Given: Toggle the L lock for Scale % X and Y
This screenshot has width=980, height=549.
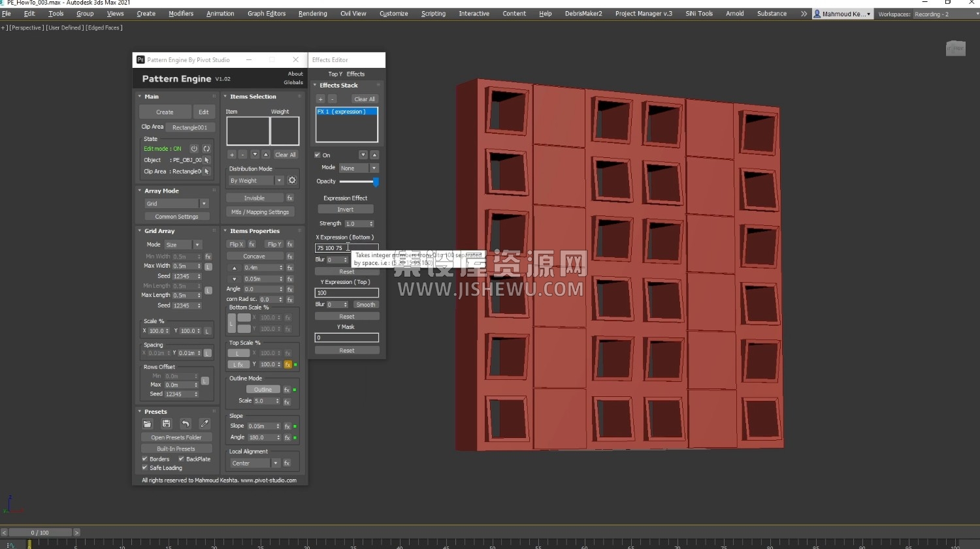Looking at the screenshot, I should (207, 331).
